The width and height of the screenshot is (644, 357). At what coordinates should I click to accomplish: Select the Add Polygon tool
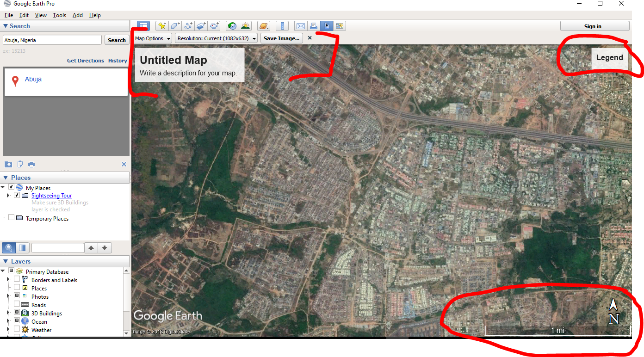175,26
